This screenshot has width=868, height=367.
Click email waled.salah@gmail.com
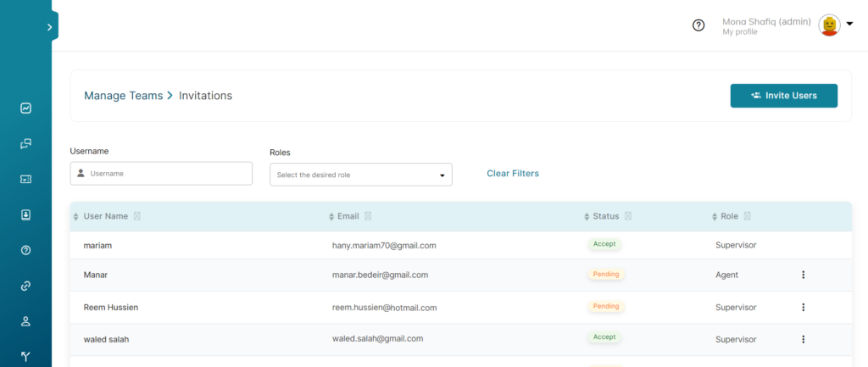(x=377, y=339)
